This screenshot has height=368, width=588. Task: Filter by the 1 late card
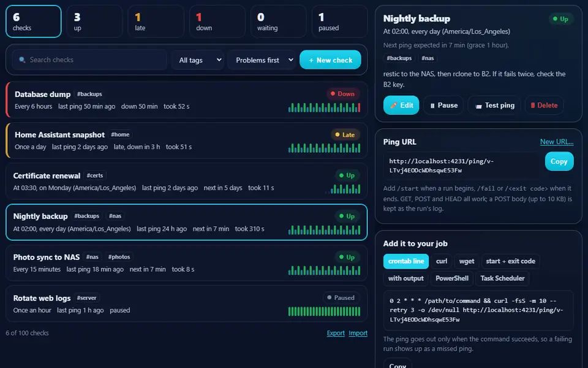coord(156,21)
